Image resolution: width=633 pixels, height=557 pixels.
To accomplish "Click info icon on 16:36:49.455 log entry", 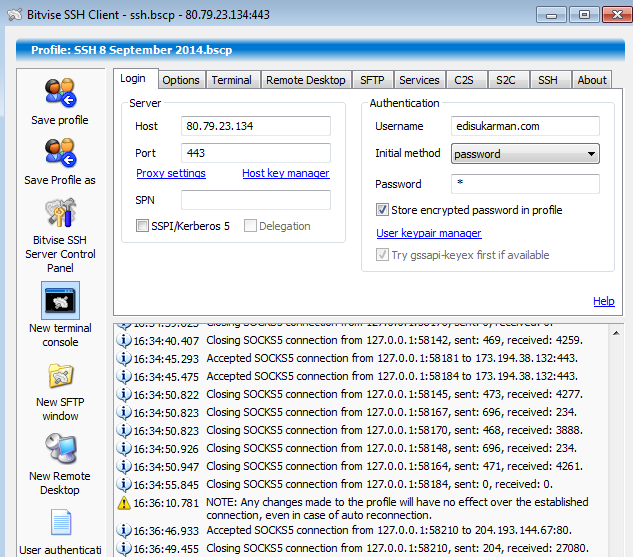I will (x=124, y=549).
